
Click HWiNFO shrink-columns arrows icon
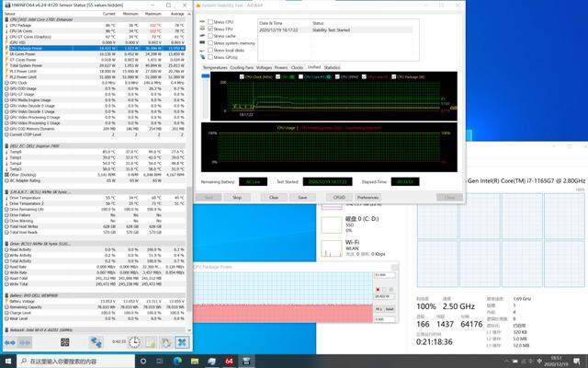tap(25, 342)
